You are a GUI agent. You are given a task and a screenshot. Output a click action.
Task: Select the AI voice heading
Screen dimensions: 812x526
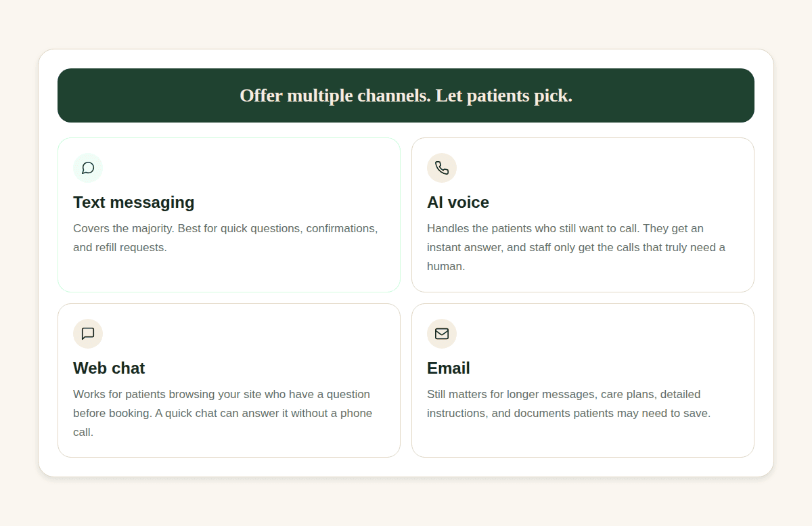click(x=458, y=202)
